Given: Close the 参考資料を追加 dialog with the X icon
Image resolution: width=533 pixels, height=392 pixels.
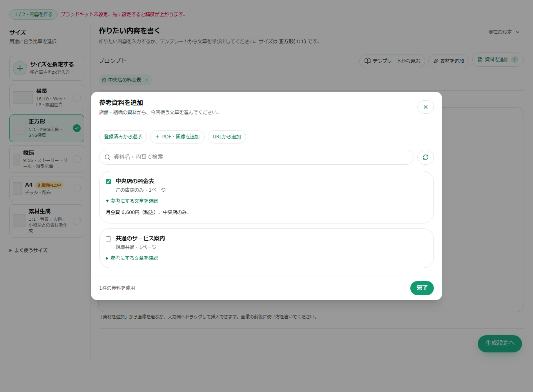Looking at the screenshot, I should [426, 107].
